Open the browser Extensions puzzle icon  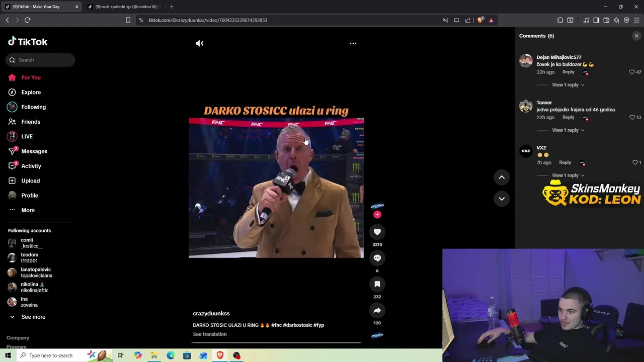560,20
